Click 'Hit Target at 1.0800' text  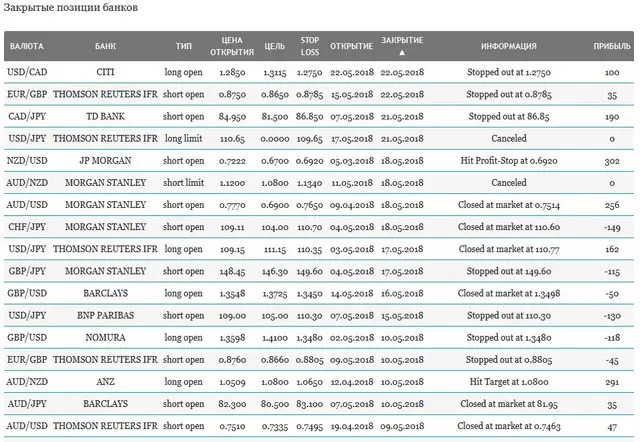point(509,382)
